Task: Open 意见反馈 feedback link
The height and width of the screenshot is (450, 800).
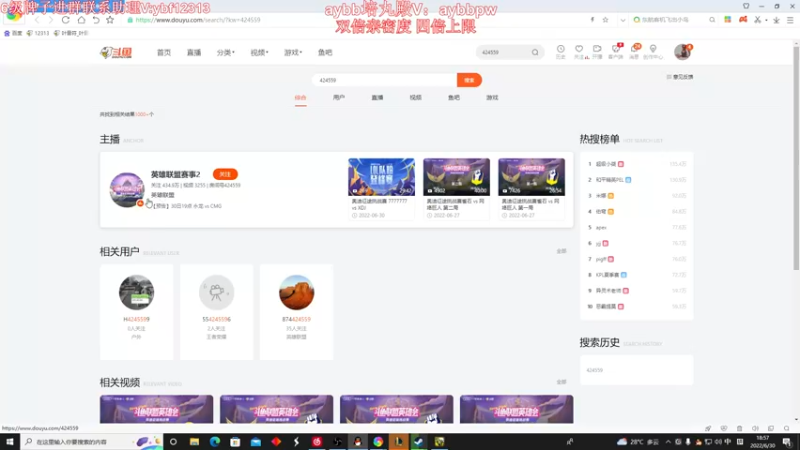Action: click(680, 77)
